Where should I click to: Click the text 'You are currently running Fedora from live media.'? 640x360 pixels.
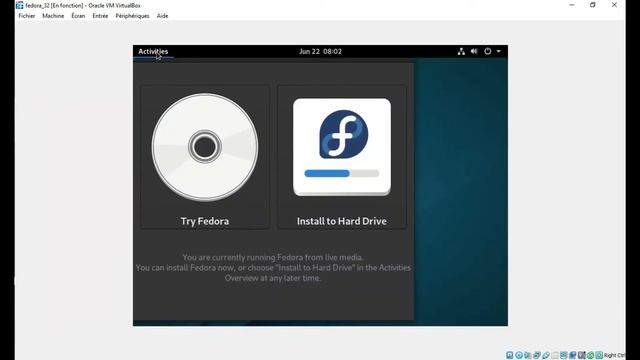tap(273, 257)
